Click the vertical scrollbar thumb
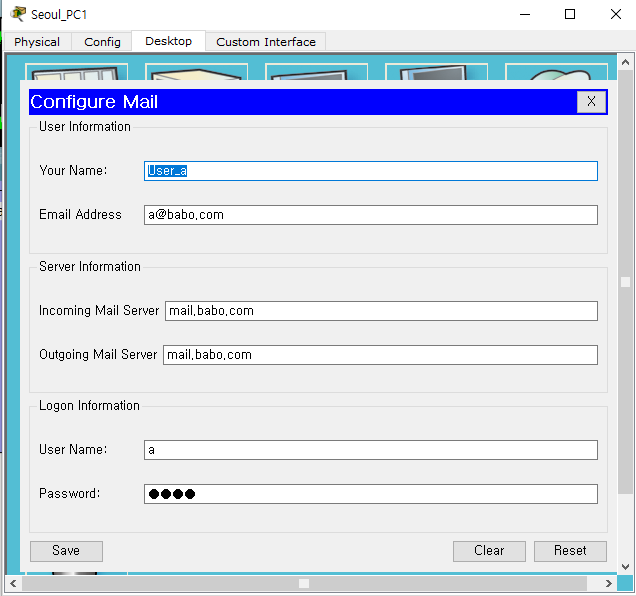 pyautogui.click(x=625, y=282)
